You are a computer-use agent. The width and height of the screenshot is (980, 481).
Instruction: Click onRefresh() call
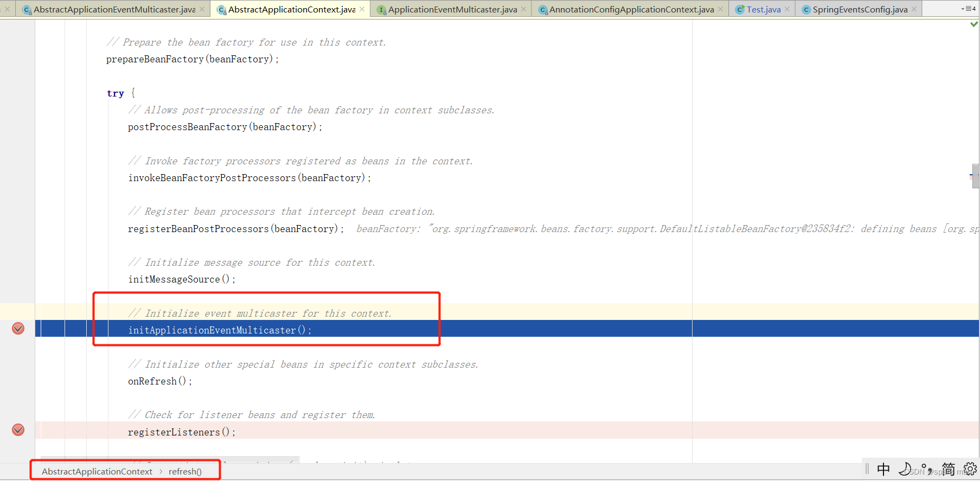pos(160,381)
